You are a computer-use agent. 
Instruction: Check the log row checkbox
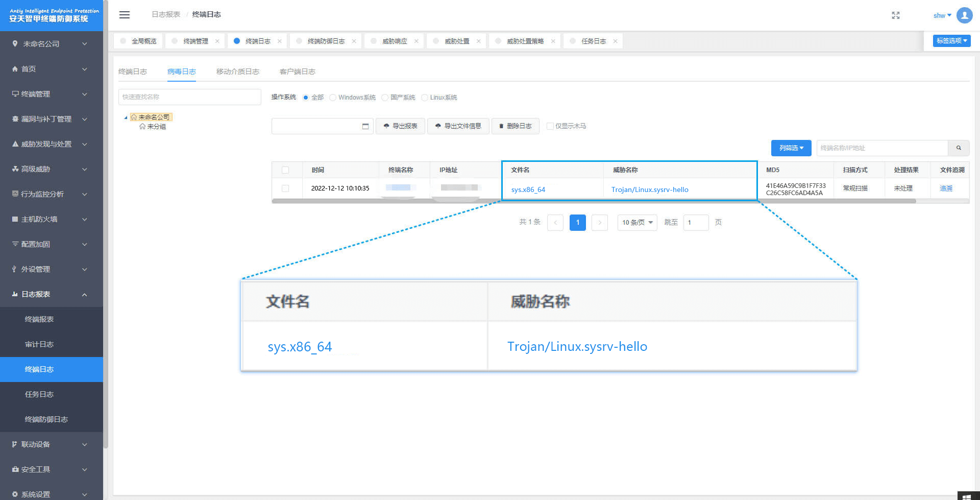(x=285, y=188)
